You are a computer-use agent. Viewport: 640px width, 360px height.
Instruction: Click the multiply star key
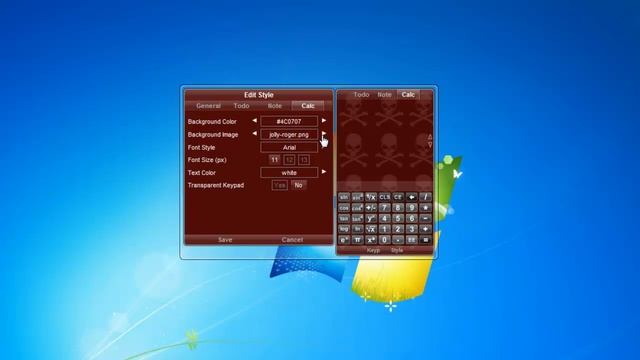[425, 208]
